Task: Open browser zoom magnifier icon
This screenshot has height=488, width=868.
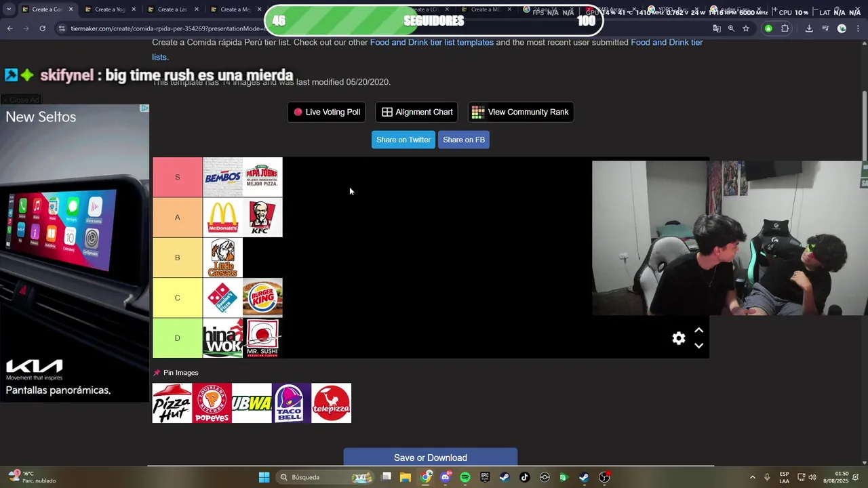Action: (x=731, y=28)
